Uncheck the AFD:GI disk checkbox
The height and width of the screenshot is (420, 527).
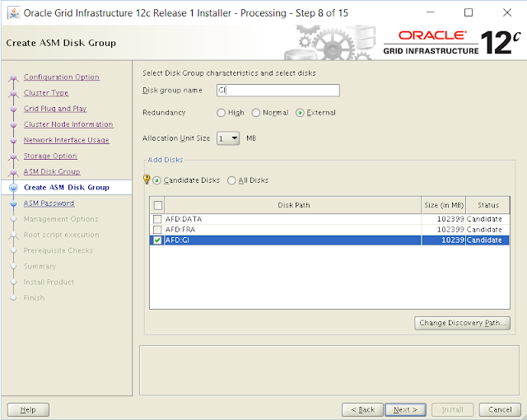pos(157,240)
